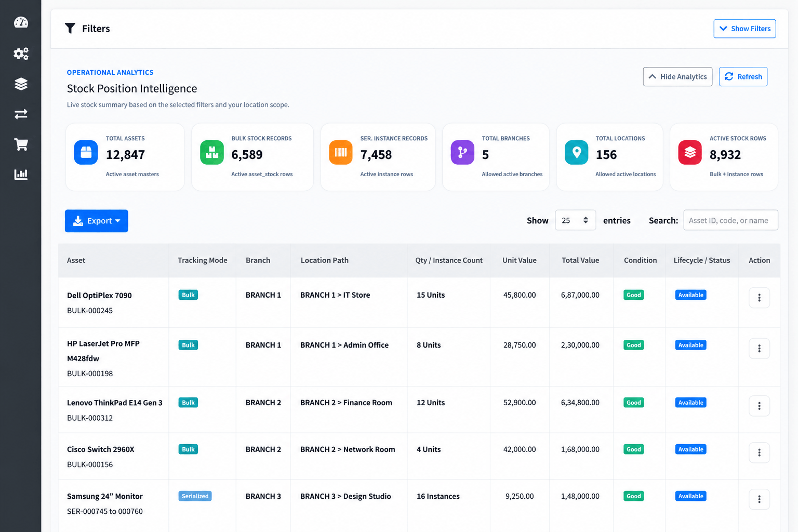The width and height of the screenshot is (798, 532).
Task: Click the Good badge in the Samsung Monitor row
Action: [634, 496]
